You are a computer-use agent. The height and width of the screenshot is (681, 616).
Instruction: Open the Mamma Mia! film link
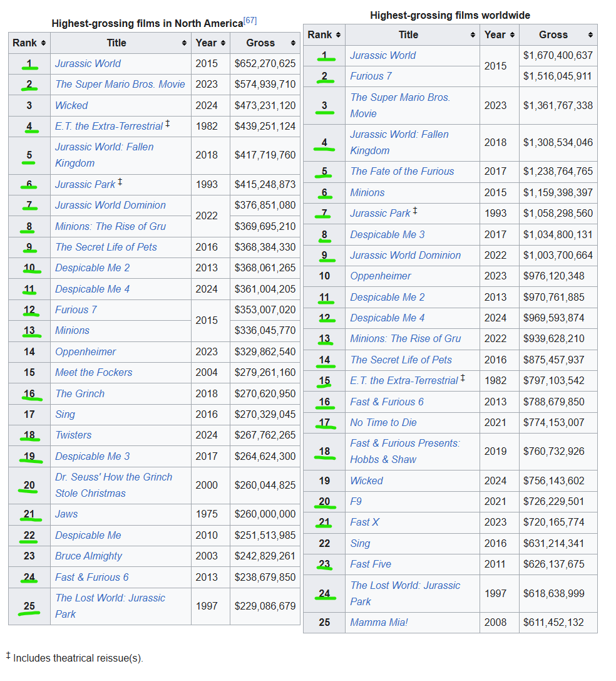click(x=379, y=622)
